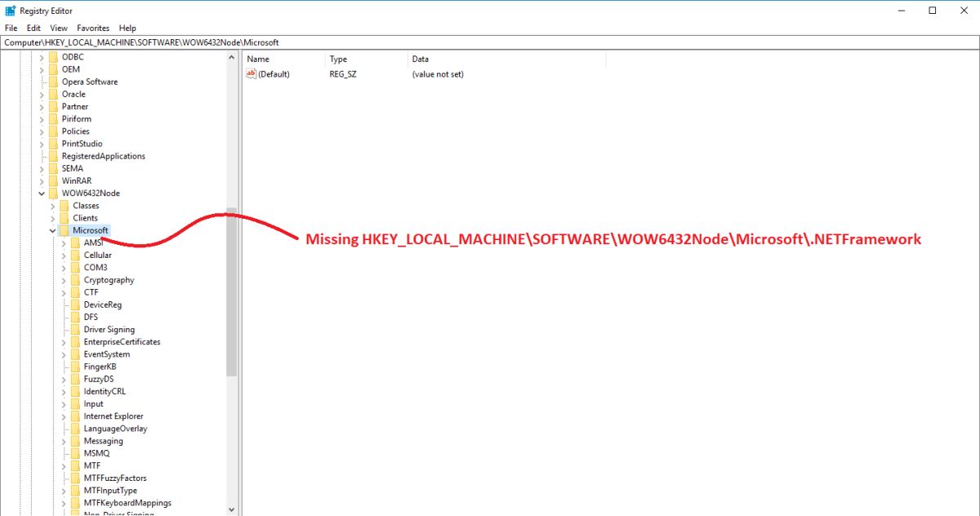
Task: Expand the Clients key
Action: point(53,218)
